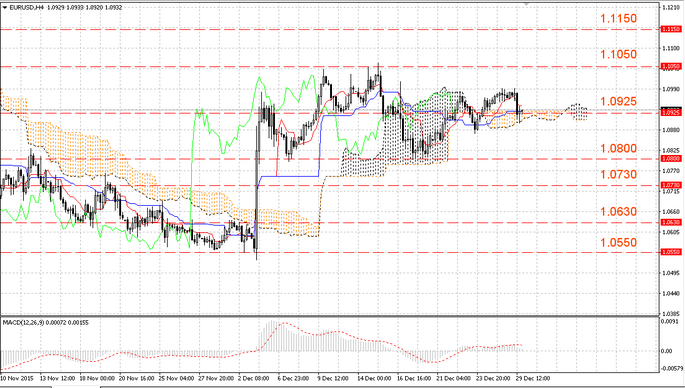Select the red 1.0630 price tag on axis
Image resolution: width=685 pixels, height=388 pixels.
[671, 222]
